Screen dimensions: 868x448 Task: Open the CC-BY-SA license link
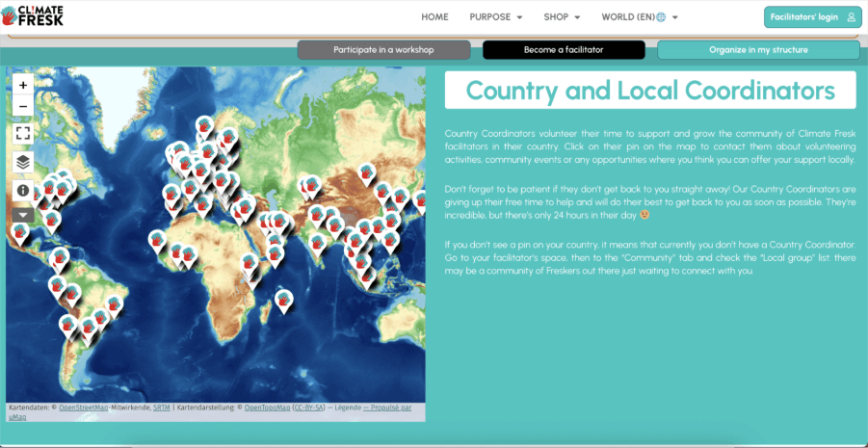point(309,408)
